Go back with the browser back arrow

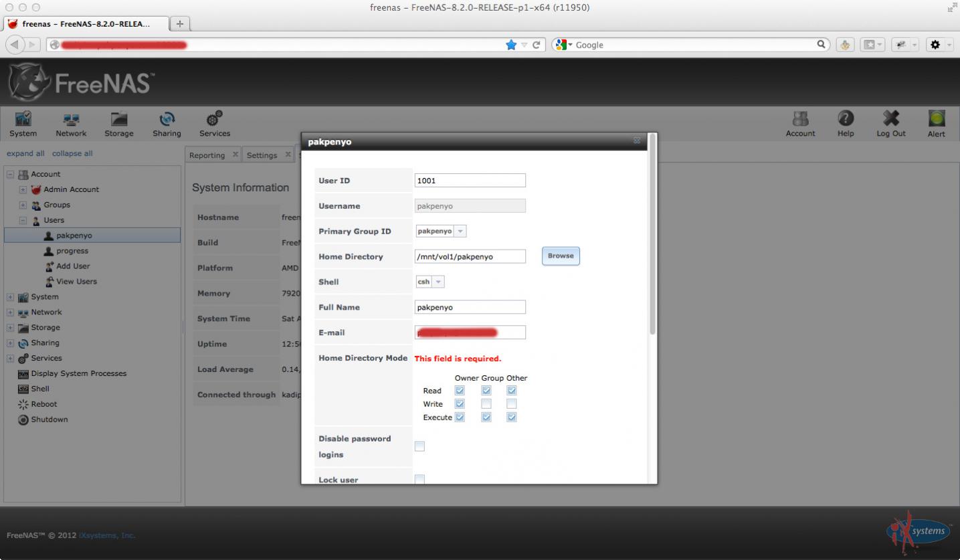tap(15, 45)
